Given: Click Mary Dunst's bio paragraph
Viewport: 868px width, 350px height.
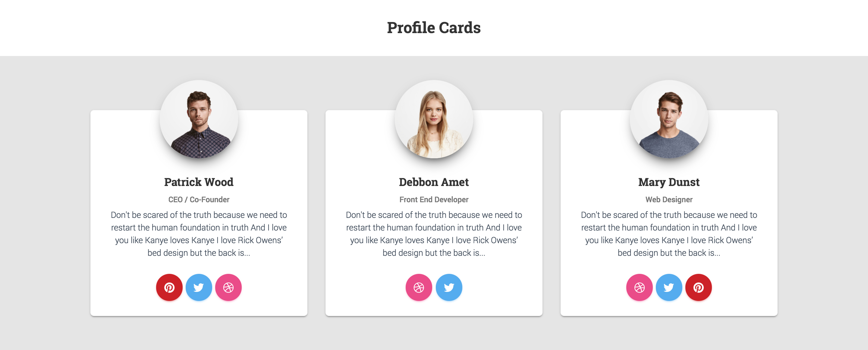Looking at the screenshot, I should pyautogui.click(x=669, y=234).
